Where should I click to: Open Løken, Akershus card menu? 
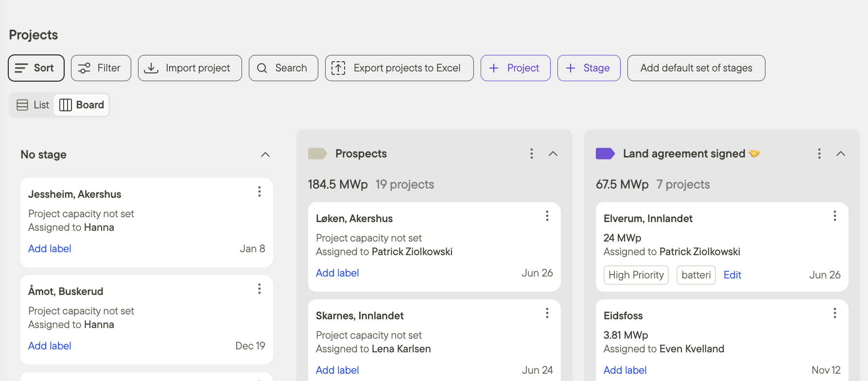[547, 216]
